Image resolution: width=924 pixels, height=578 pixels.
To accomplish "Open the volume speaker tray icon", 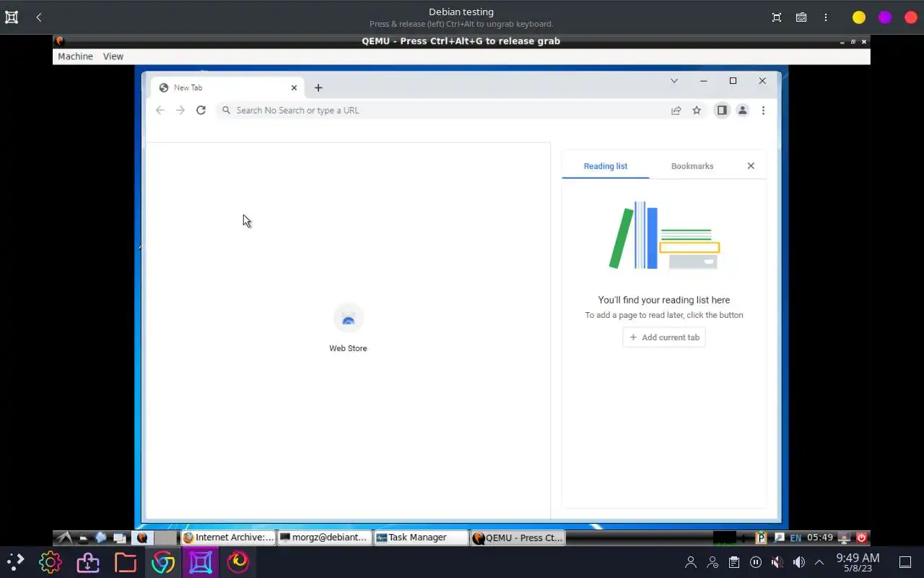I will [x=798, y=562].
